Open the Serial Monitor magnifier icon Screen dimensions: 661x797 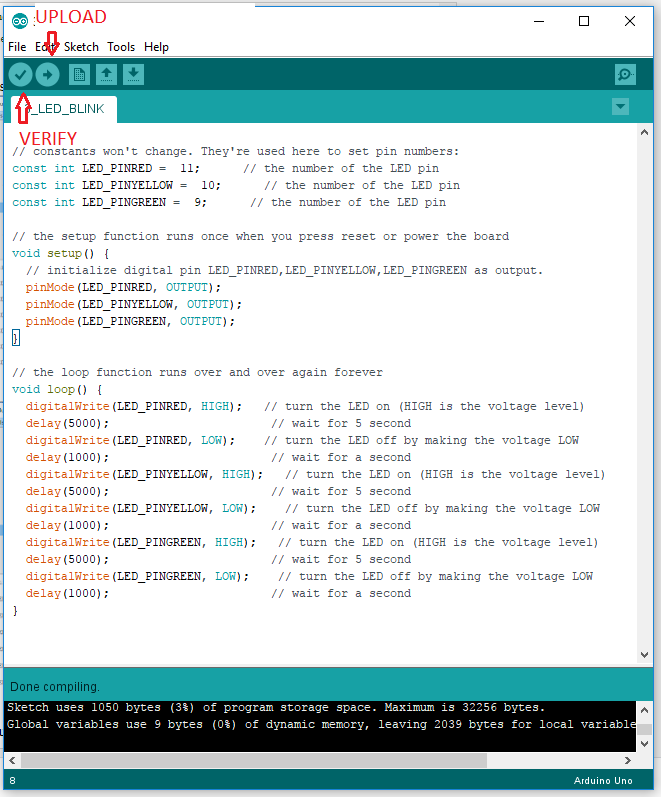pyautogui.click(x=625, y=75)
